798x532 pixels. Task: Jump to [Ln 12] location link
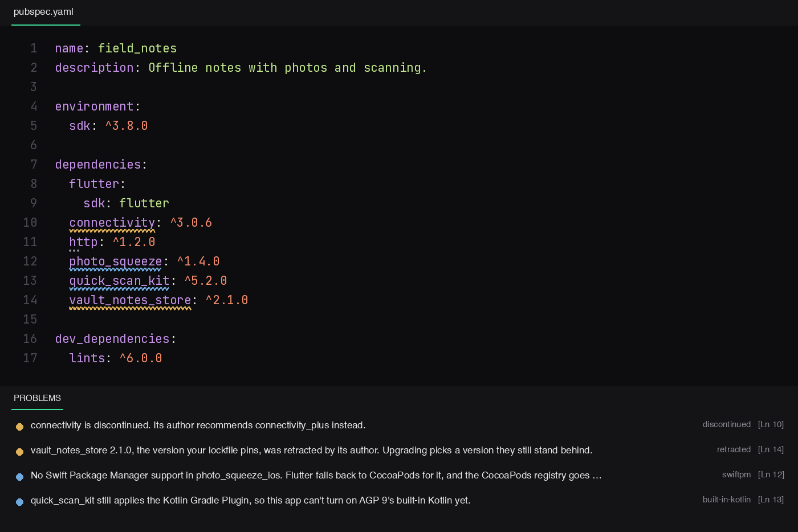pos(771,474)
